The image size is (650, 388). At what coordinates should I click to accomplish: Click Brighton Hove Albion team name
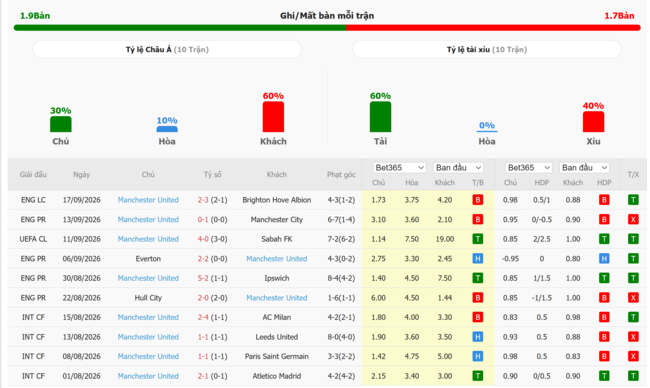(x=276, y=200)
